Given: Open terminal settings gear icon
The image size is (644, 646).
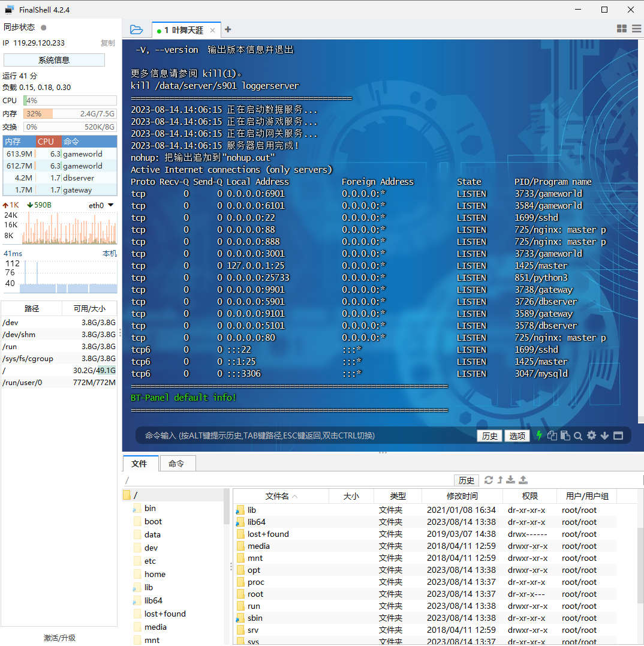Looking at the screenshot, I should [591, 435].
